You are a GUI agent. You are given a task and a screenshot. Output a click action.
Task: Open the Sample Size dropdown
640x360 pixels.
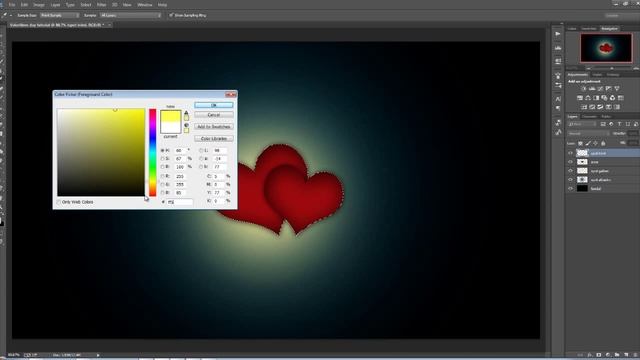click(x=60, y=15)
